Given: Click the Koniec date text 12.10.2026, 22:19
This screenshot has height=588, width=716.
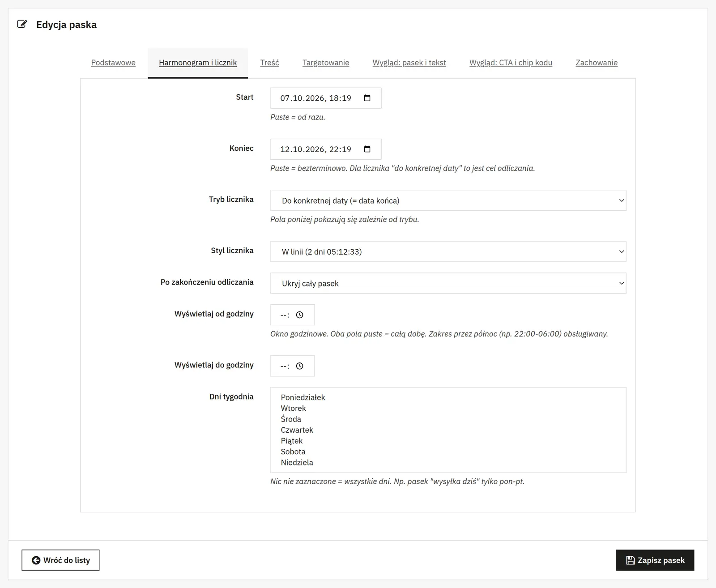Looking at the screenshot, I should pos(315,149).
